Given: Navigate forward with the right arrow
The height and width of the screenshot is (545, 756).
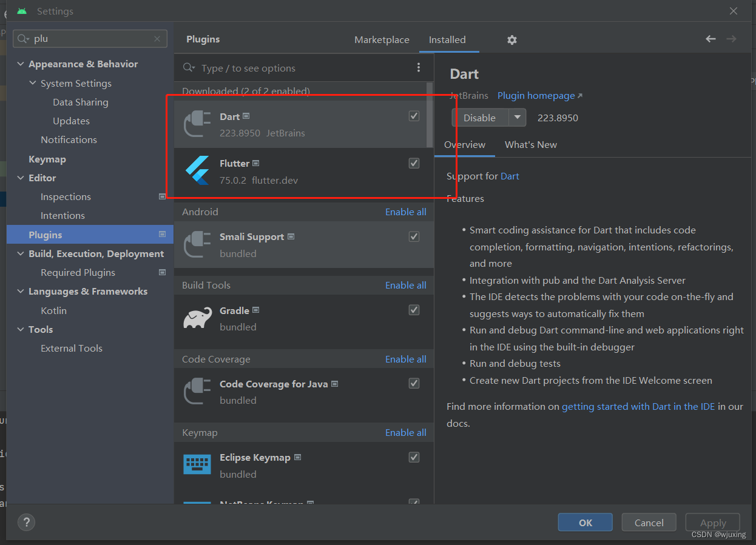Looking at the screenshot, I should point(731,39).
